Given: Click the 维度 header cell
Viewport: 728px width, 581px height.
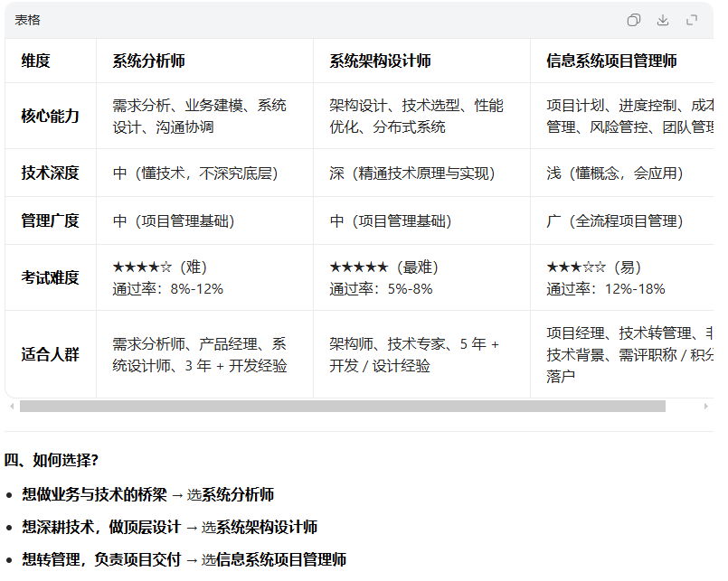Looking at the screenshot, I should (36, 61).
